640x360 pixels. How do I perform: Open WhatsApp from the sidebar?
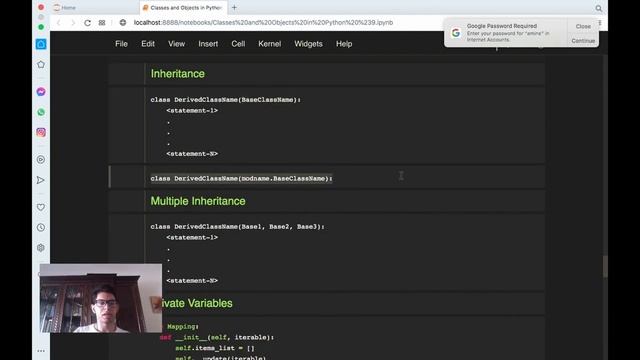[41, 112]
